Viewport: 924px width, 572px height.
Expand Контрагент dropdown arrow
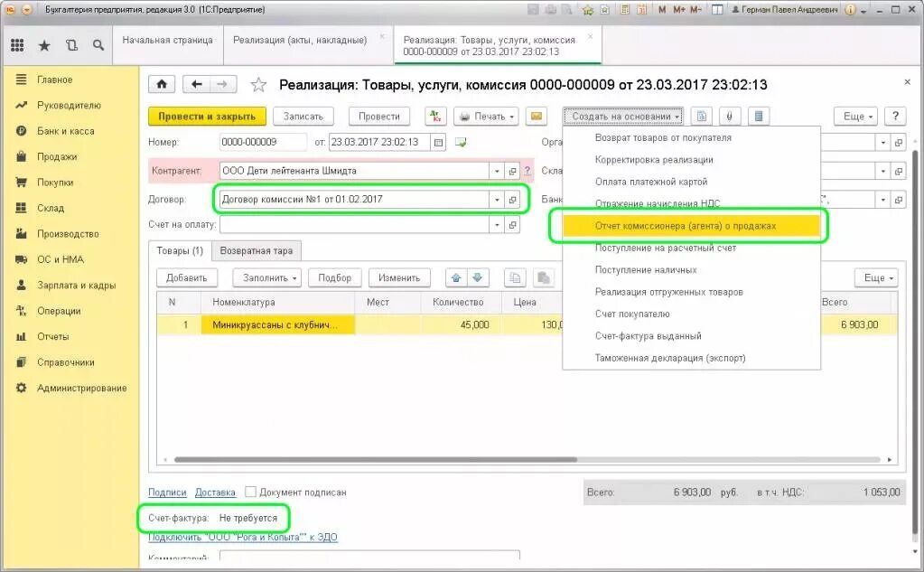497,171
